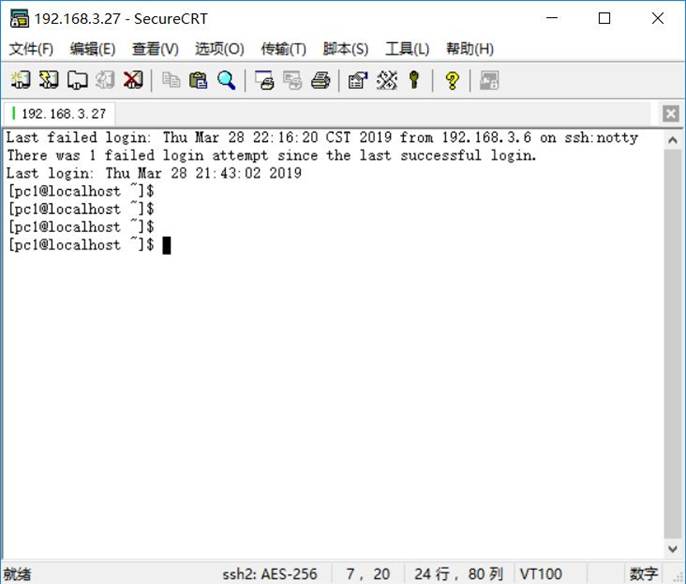Click the Find magnifier icon
This screenshot has height=584, width=686.
pos(226,80)
